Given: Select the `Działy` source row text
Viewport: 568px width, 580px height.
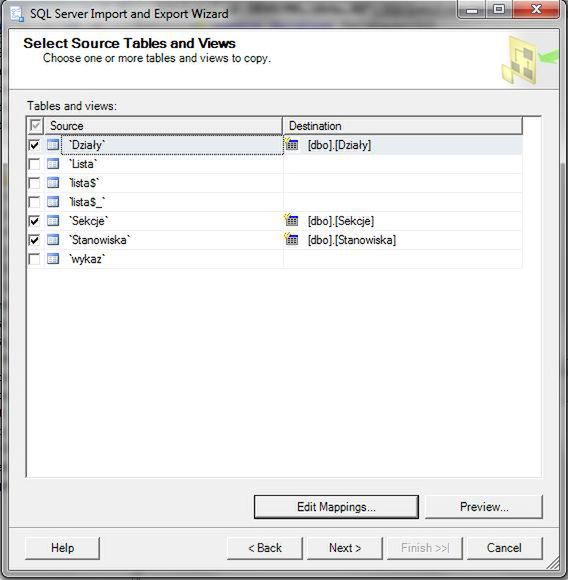Looking at the screenshot, I should [x=87, y=145].
